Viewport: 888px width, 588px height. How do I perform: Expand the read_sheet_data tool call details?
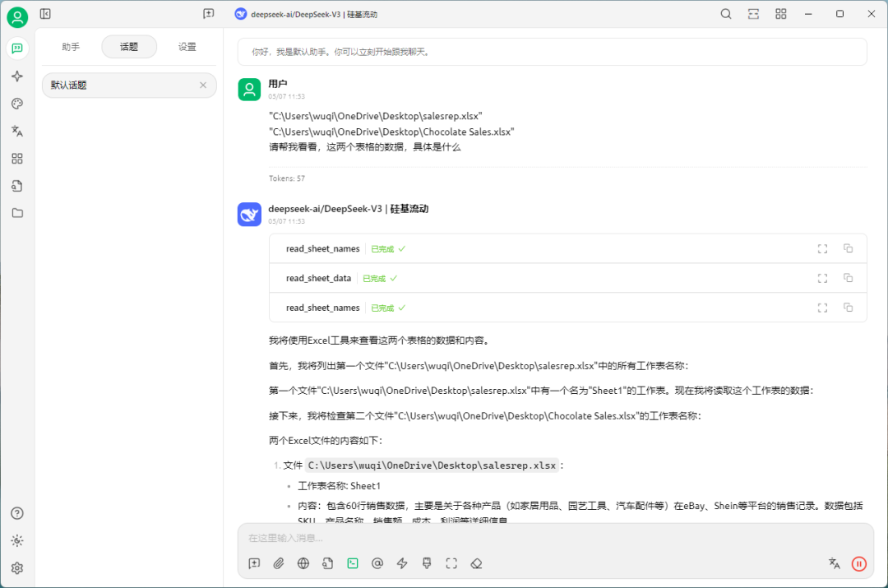[822, 278]
